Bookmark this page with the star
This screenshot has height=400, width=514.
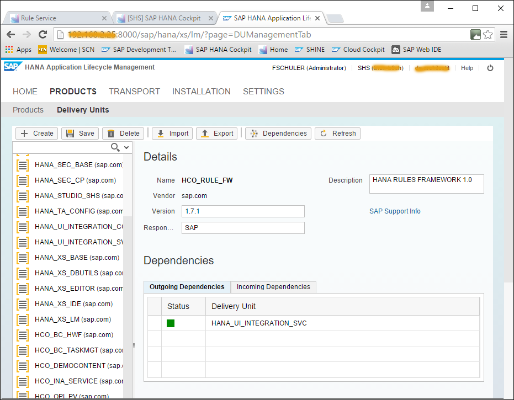point(488,34)
